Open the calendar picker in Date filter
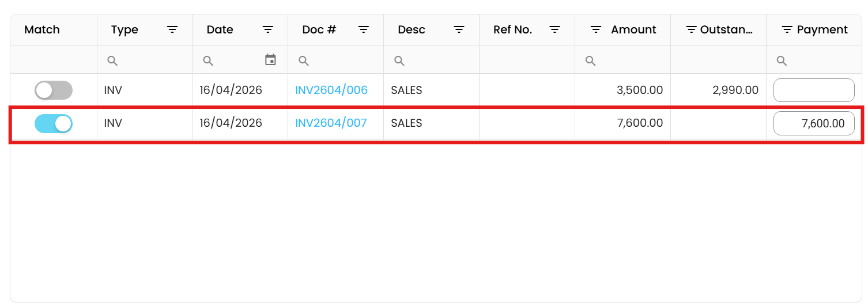Image resolution: width=868 pixels, height=306 pixels. coord(270,60)
